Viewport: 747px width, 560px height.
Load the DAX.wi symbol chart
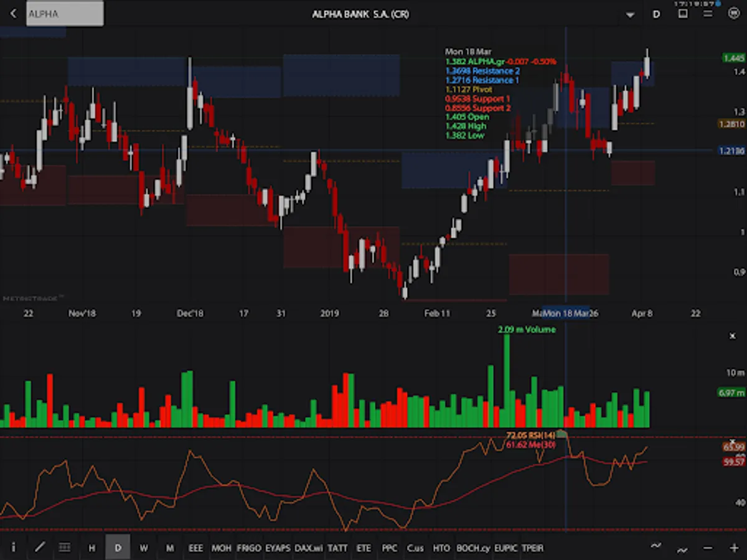pos(308,548)
